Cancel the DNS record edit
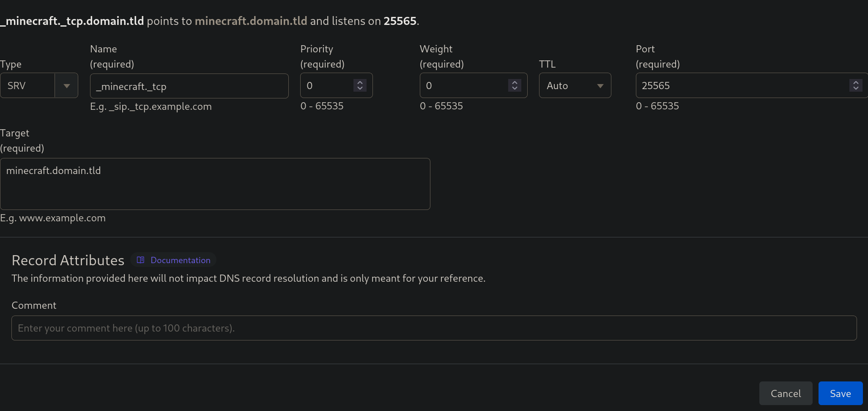 [x=786, y=393]
